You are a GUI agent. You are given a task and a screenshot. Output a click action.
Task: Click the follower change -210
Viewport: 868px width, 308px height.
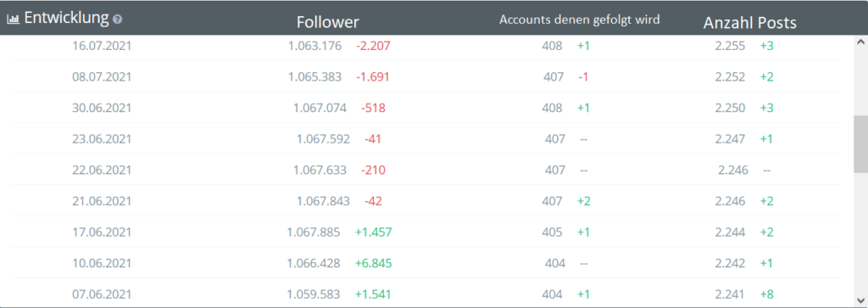tap(373, 170)
